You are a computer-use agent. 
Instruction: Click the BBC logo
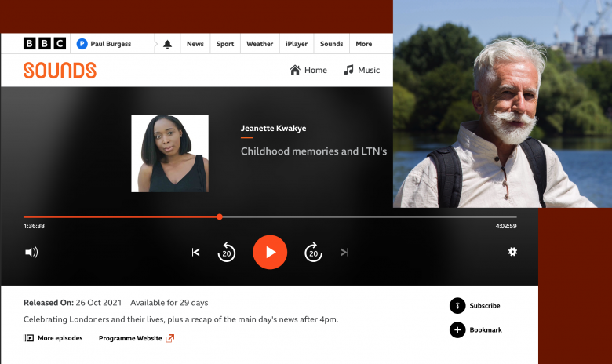[x=44, y=44]
